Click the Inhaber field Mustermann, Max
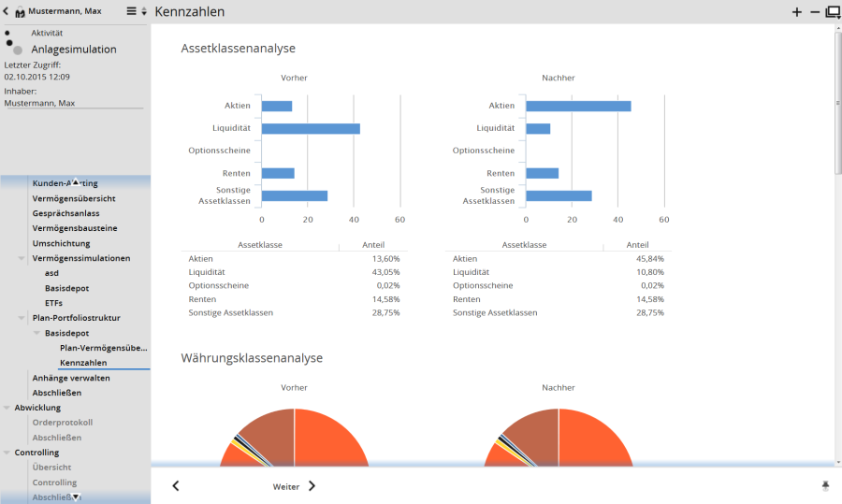This screenshot has width=842, height=504. [73, 103]
